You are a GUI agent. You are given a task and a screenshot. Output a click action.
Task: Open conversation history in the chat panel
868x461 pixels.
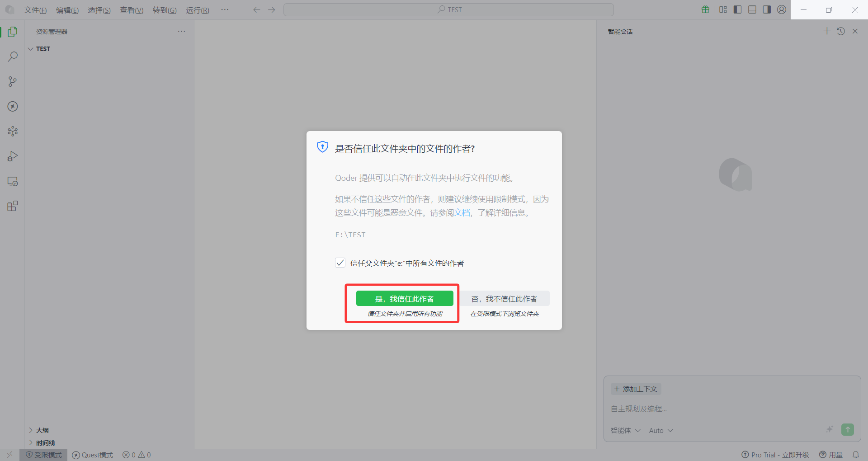[x=841, y=31]
